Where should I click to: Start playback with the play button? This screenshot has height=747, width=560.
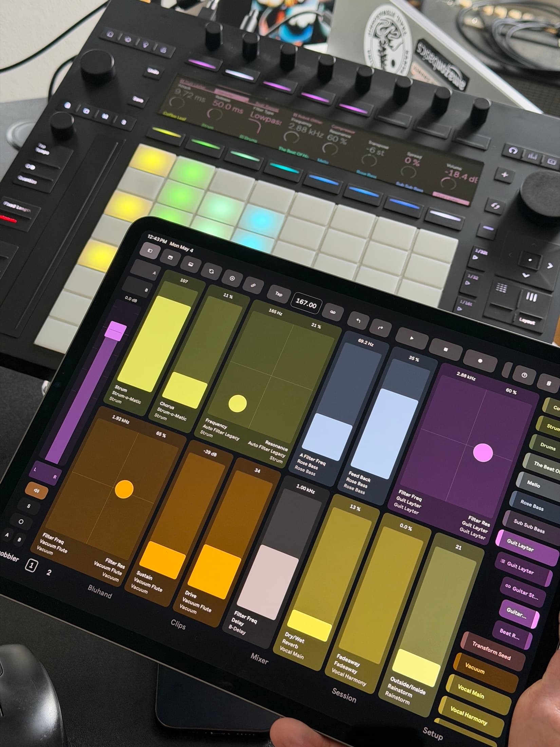412,338
